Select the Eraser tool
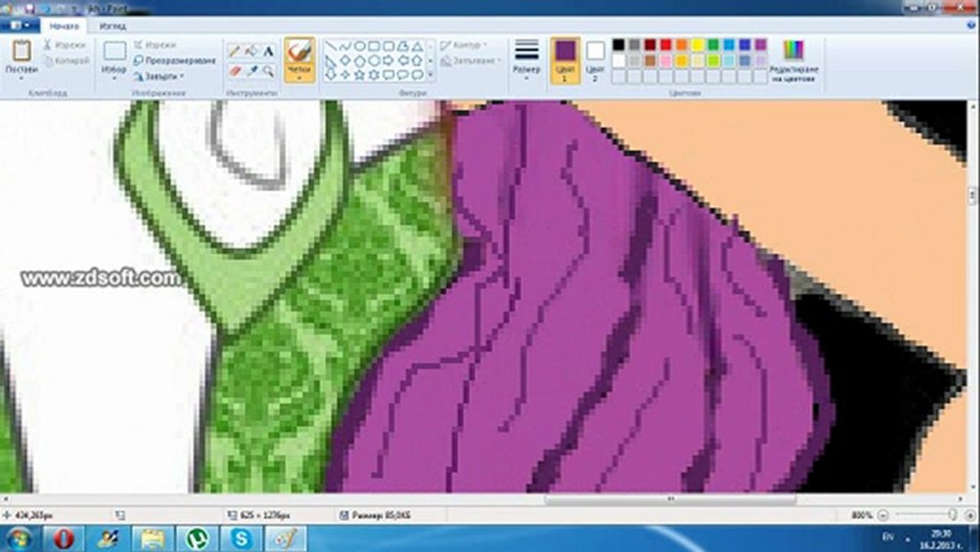This screenshot has width=980, height=552. pos(234,71)
